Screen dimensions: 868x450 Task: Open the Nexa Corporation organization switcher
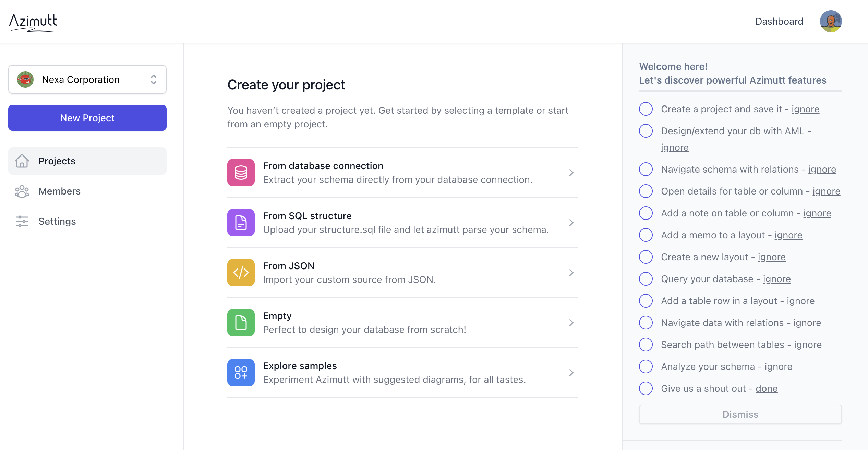(x=87, y=79)
